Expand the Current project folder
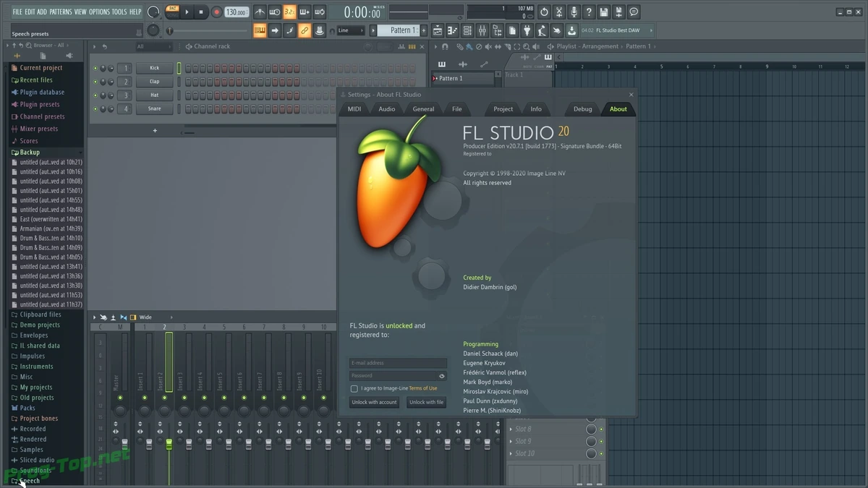 (x=41, y=68)
